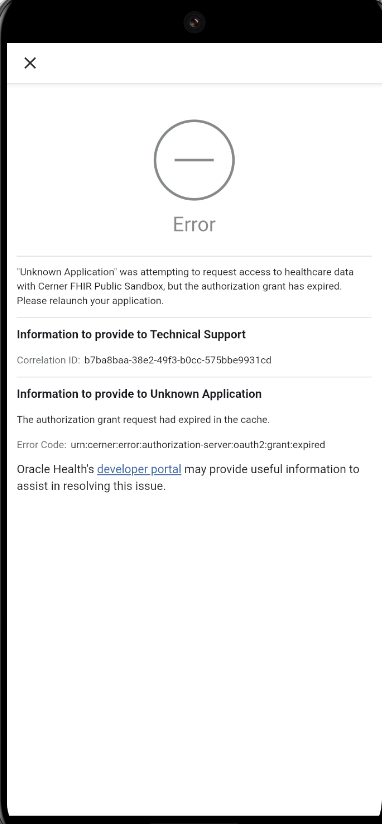Tap the front camera cutout at top
The width and height of the screenshot is (382, 824).
click(x=194, y=22)
